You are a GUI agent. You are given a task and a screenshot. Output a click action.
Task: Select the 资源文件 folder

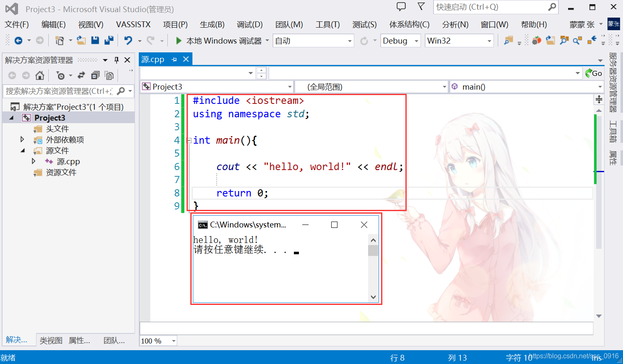pyautogui.click(x=61, y=172)
